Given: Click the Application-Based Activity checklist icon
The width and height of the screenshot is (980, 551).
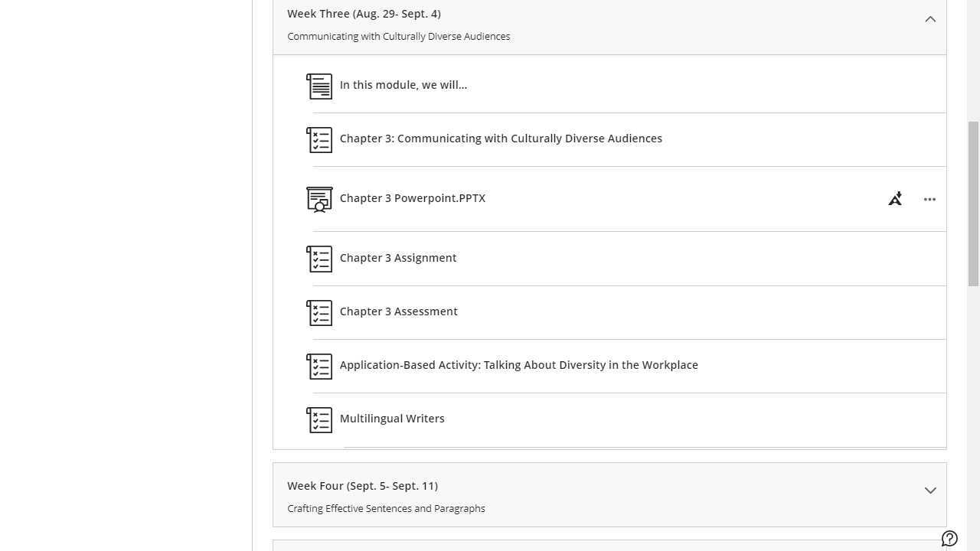Looking at the screenshot, I should point(319,367).
